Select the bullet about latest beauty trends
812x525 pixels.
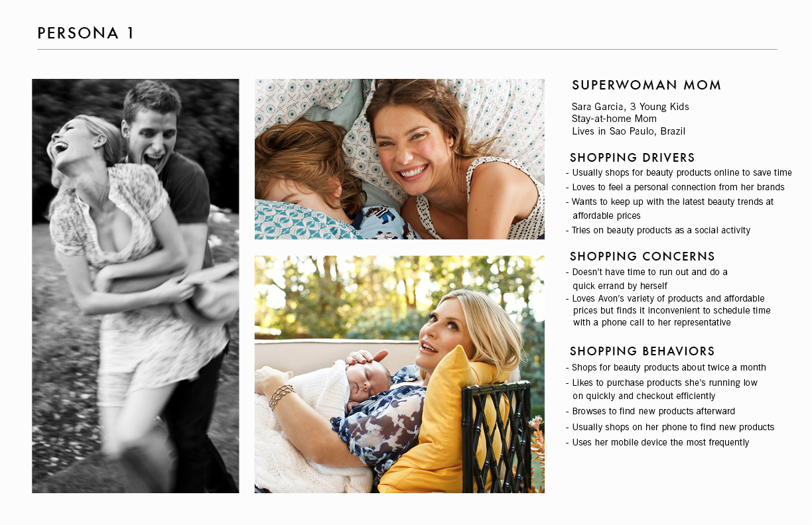669,208
